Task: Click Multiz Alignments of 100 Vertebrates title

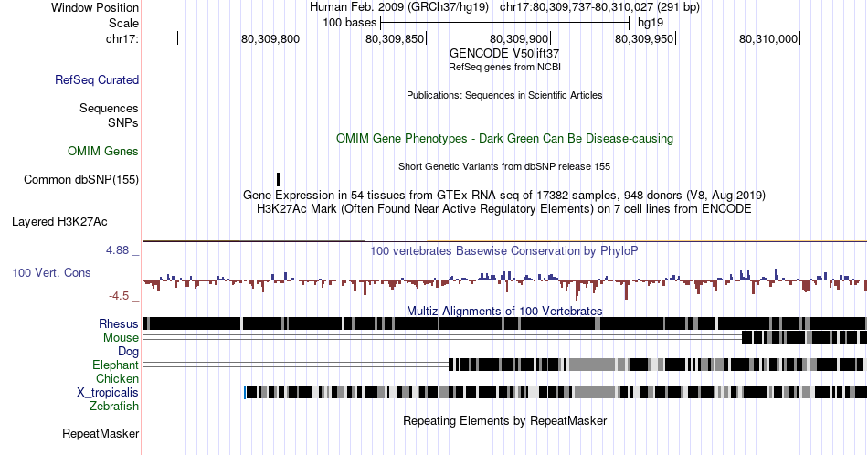Action: [504, 311]
